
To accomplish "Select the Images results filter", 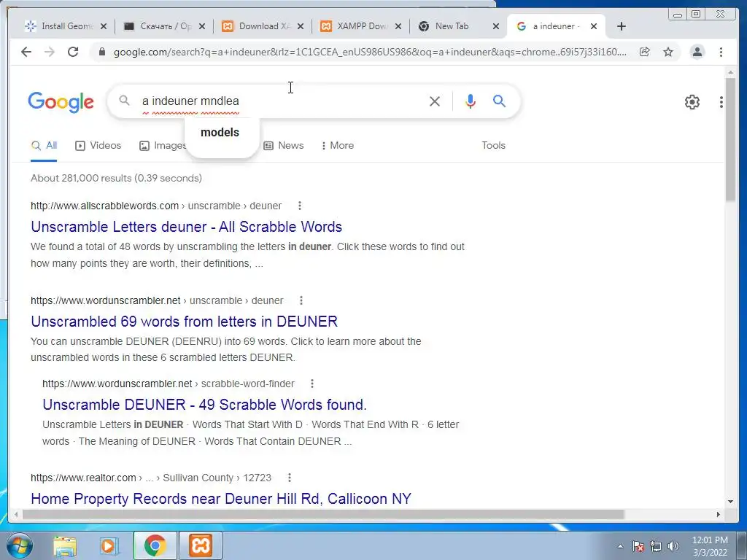I will tap(163, 146).
